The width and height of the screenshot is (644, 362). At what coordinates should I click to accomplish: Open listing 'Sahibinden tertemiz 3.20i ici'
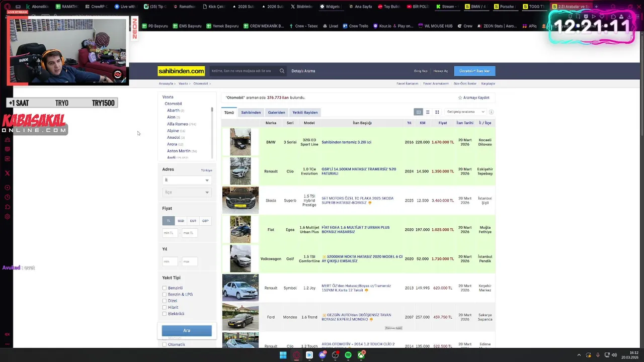pyautogui.click(x=347, y=142)
